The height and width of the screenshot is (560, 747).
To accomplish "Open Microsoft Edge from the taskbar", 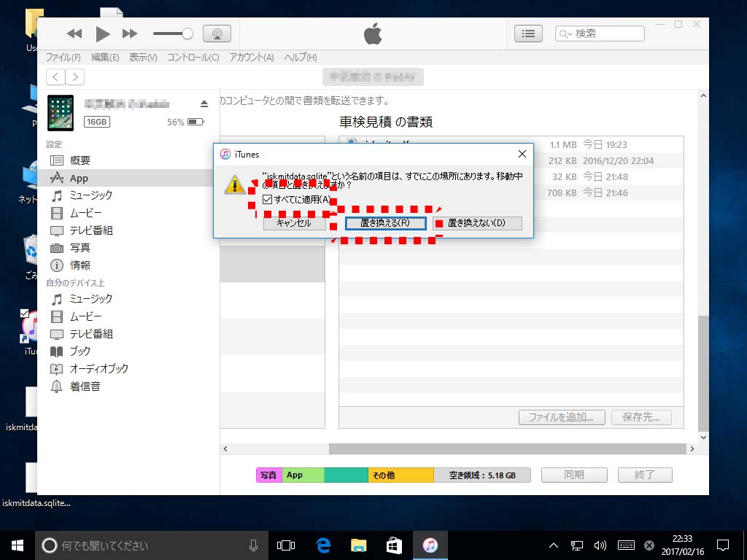I will click(323, 545).
